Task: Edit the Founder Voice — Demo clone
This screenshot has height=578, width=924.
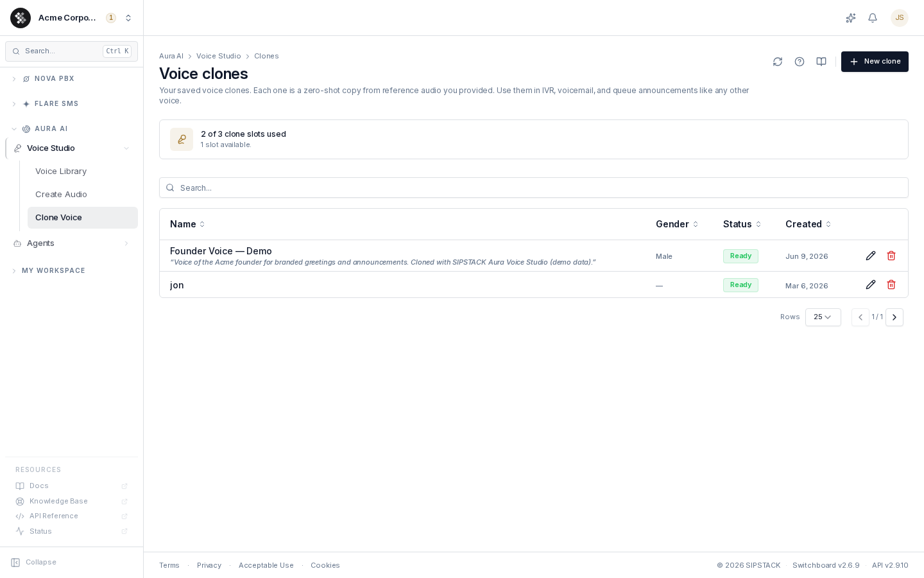Action: [871, 256]
